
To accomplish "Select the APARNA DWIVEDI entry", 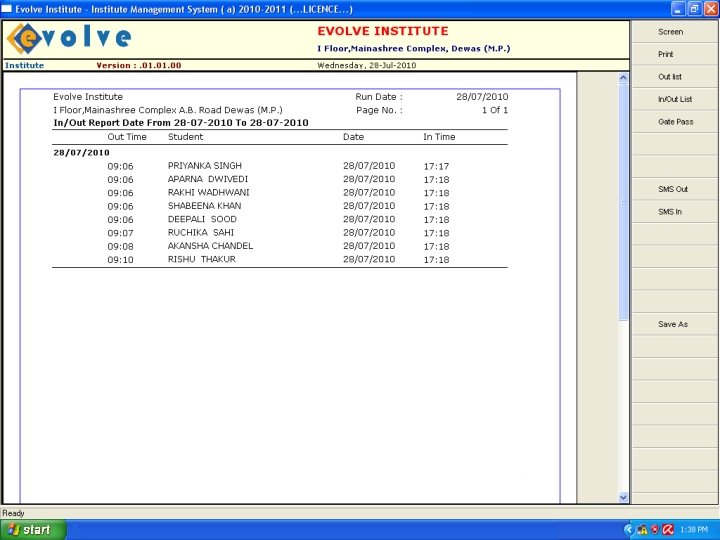I will 208,179.
